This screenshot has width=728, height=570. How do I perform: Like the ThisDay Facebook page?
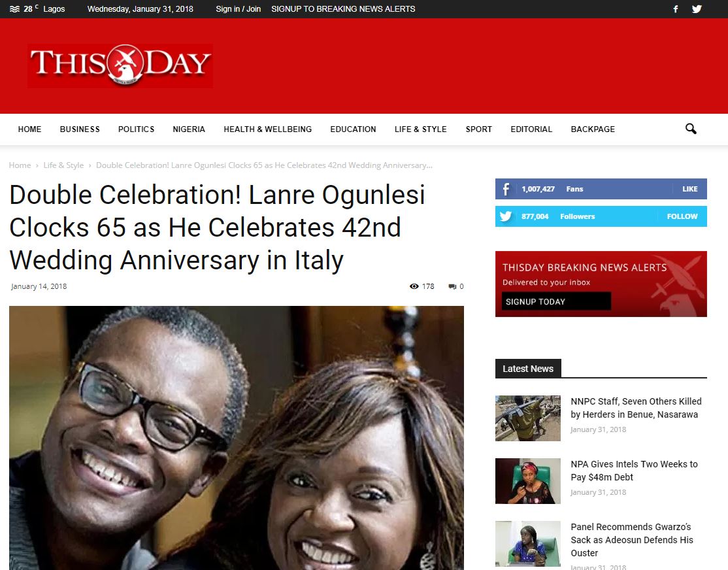[689, 189]
